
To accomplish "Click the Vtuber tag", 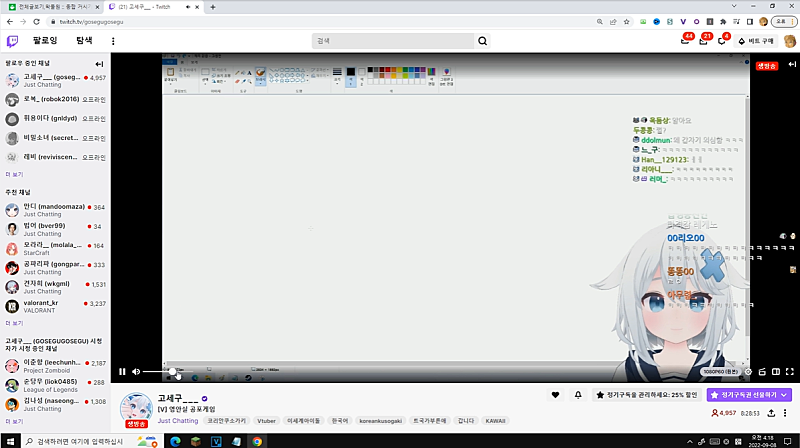I will click(266, 421).
